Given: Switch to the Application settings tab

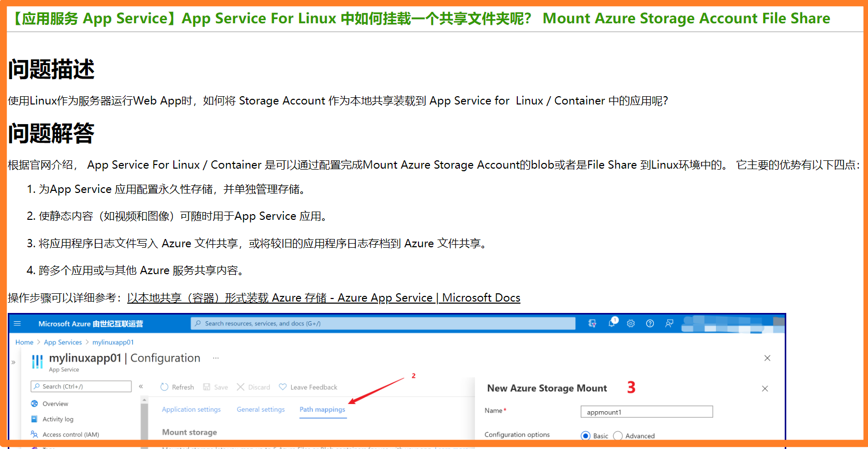Looking at the screenshot, I should coord(191,409).
